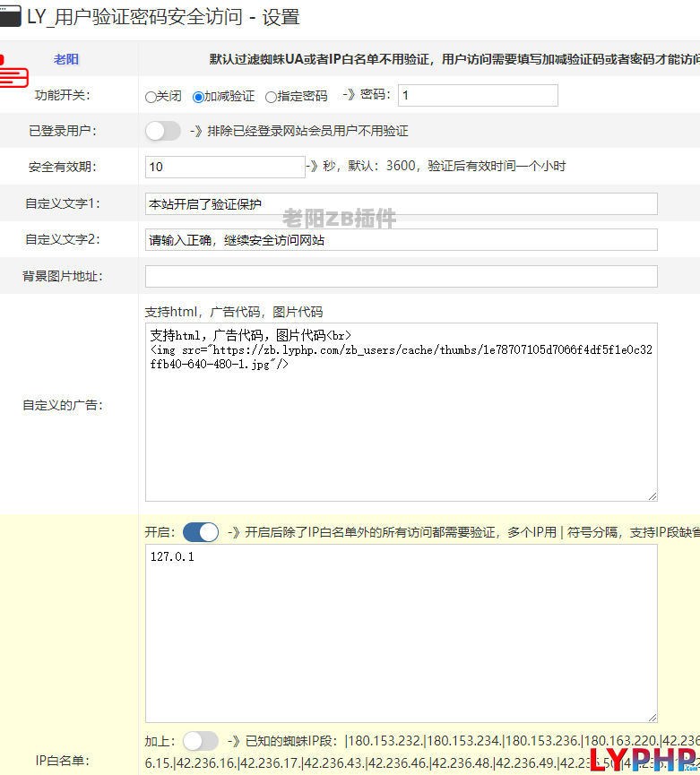The width and height of the screenshot is (700, 775).
Task: Click the resize handle of the ad code textarea
Action: [652, 495]
